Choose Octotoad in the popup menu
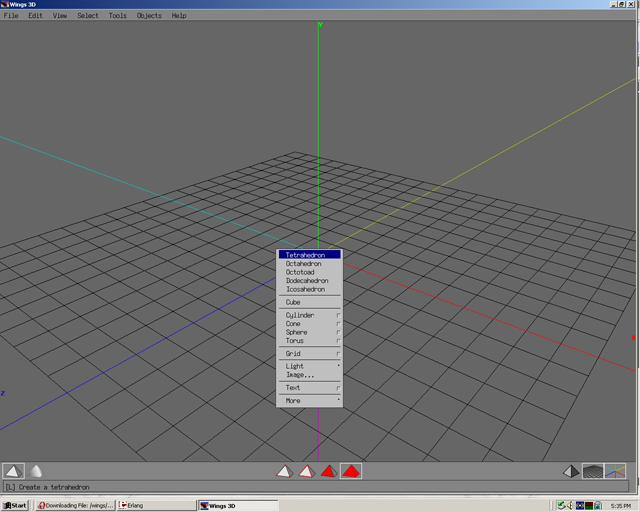This screenshot has width=640, height=512. coord(309,272)
